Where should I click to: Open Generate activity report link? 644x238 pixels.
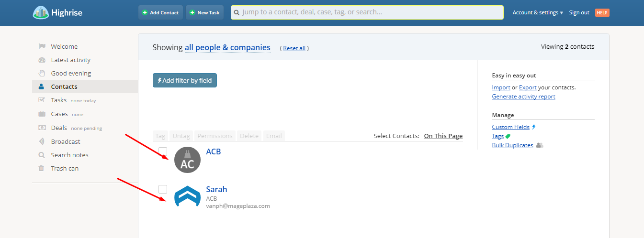523,97
